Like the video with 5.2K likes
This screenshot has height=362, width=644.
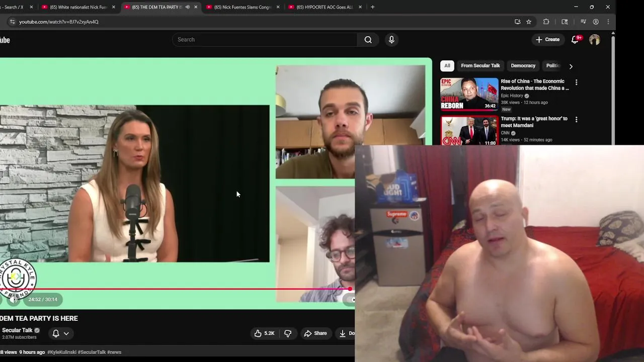tap(264, 333)
